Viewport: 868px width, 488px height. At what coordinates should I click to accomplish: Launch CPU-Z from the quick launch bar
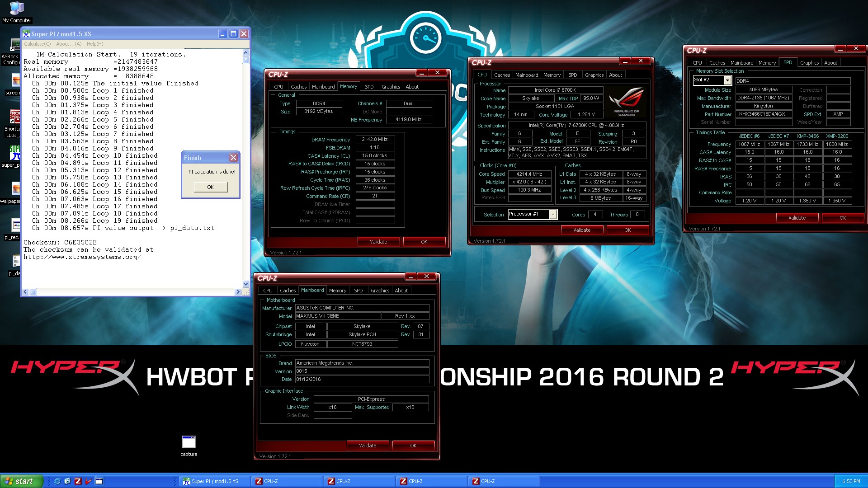78,481
